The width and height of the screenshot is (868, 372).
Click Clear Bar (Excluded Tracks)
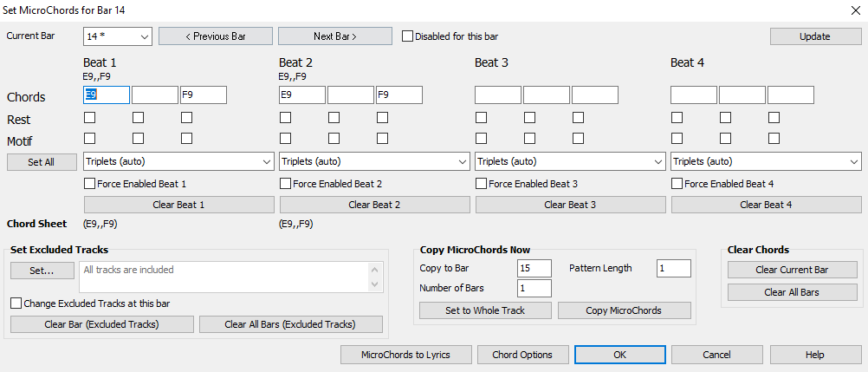[102, 324]
